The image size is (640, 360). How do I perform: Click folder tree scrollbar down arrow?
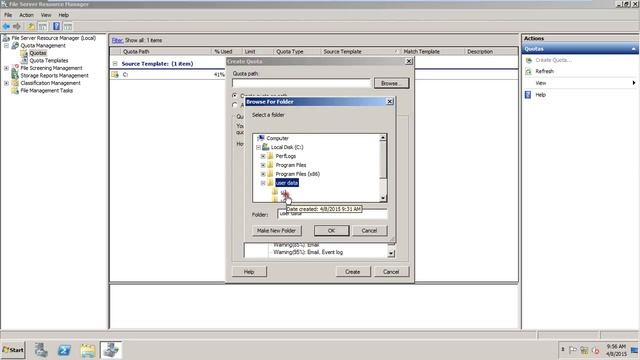coord(383,198)
